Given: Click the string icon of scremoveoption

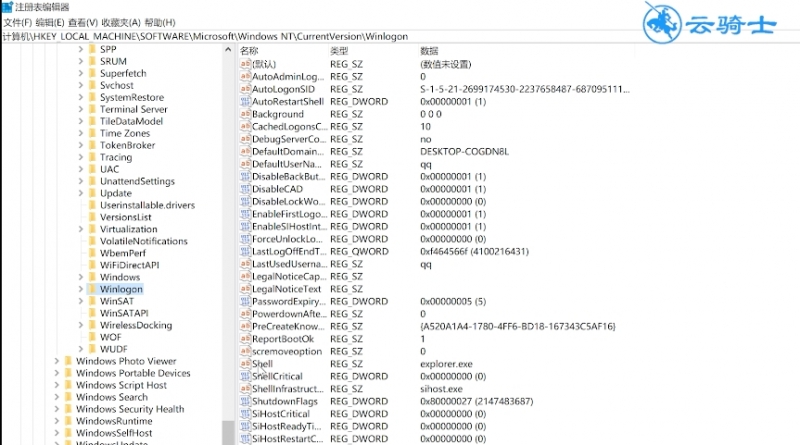Looking at the screenshot, I should click(x=245, y=352).
